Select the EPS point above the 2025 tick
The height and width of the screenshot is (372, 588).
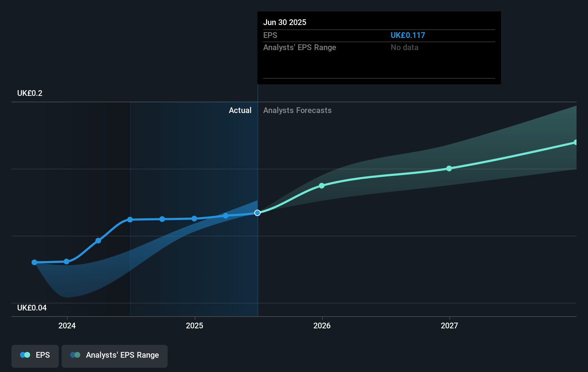point(194,219)
